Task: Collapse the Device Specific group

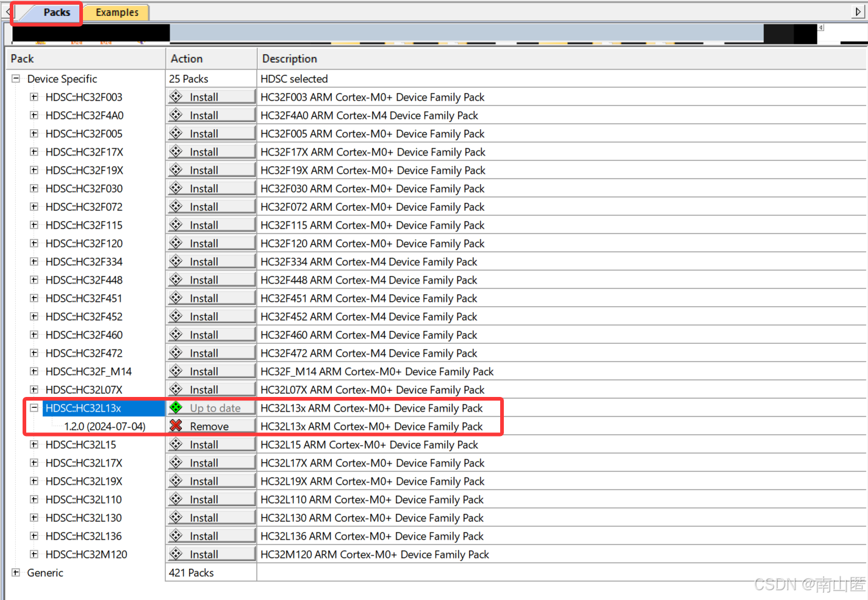Action: pyautogui.click(x=16, y=79)
